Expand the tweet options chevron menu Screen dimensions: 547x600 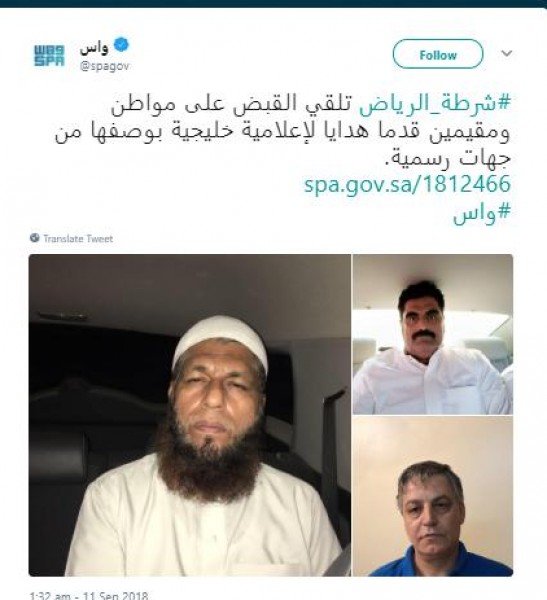506,54
